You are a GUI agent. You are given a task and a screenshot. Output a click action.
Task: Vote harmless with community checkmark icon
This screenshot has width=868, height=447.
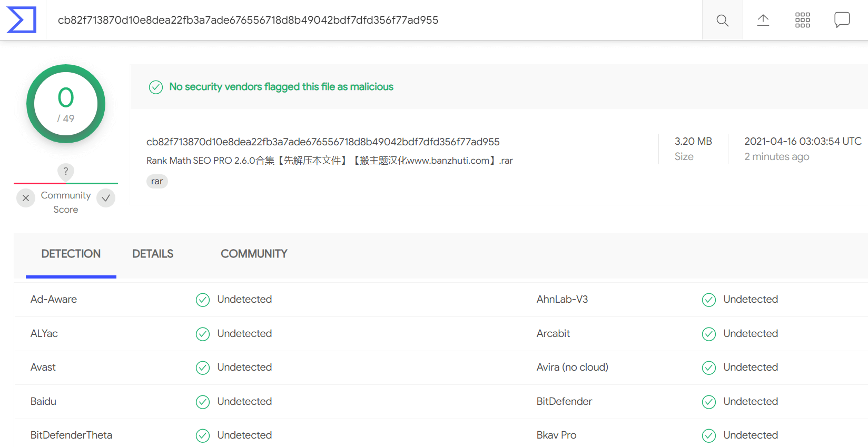click(x=106, y=198)
